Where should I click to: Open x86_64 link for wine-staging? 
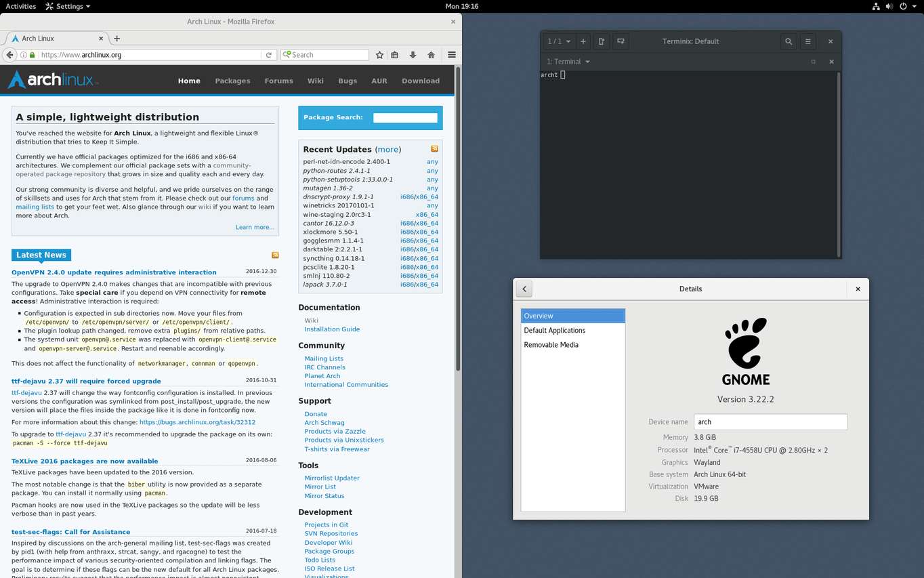[x=427, y=214]
